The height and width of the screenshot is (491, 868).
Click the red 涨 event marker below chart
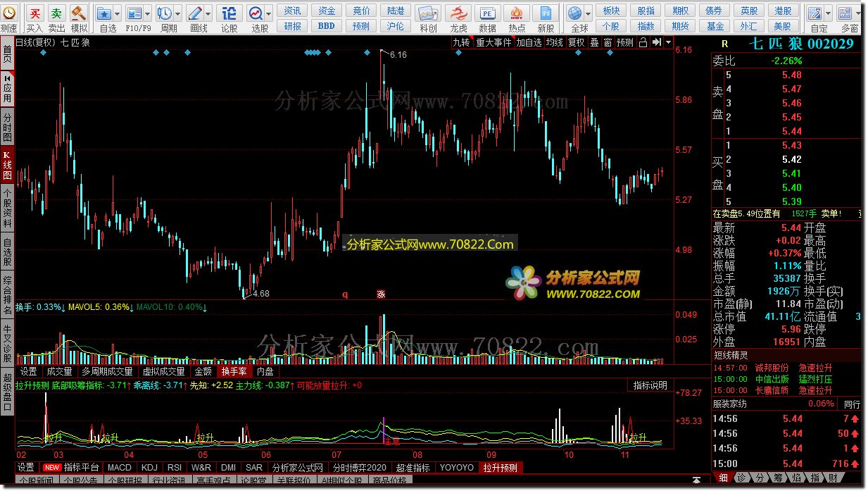[x=381, y=294]
